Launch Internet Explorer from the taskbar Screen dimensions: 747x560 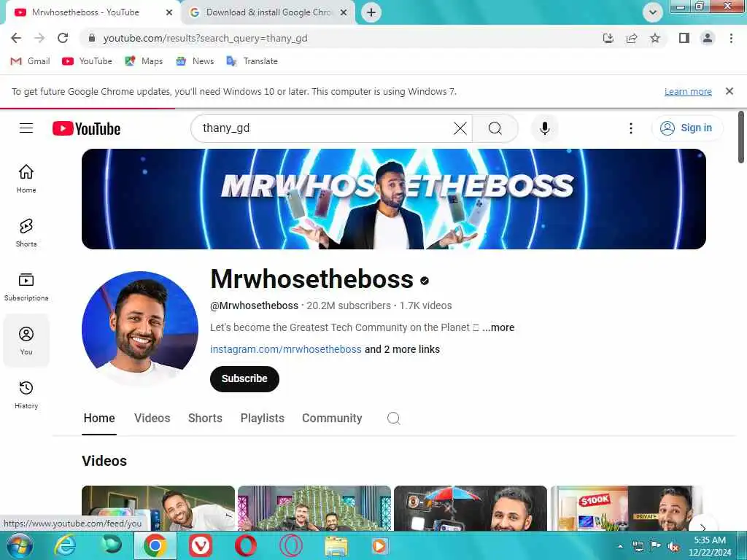point(65,546)
